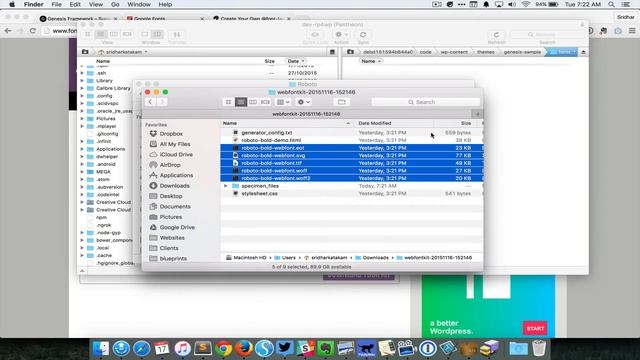Viewport: 640px width, 360px height.
Task: Open Google Drive in Finder sidebar
Action: (x=177, y=227)
